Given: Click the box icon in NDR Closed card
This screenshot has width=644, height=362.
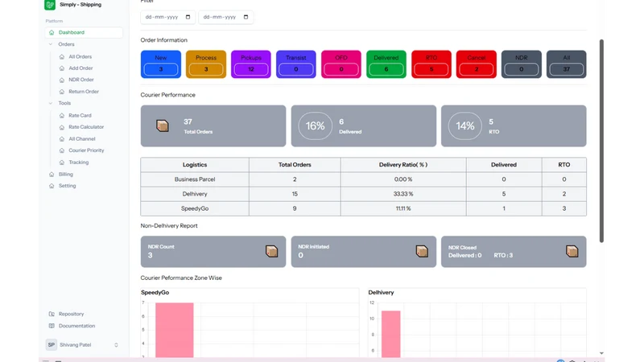Looking at the screenshot, I should pyautogui.click(x=572, y=251).
